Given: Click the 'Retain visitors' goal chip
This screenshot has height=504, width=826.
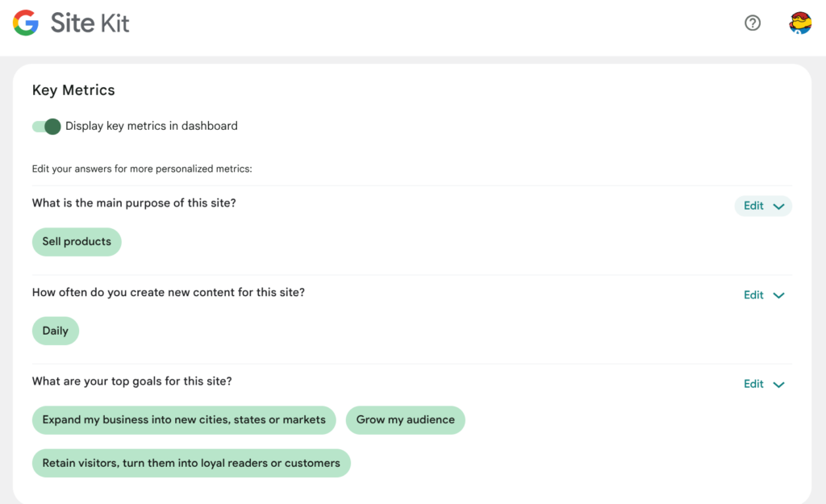Looking at the screenshot, I should point(191,463).
